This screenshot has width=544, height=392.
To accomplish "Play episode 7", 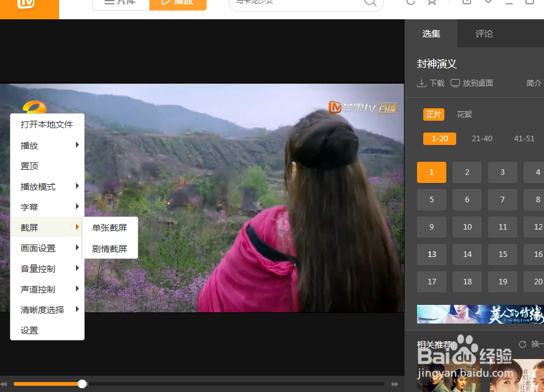I will 502,200.
